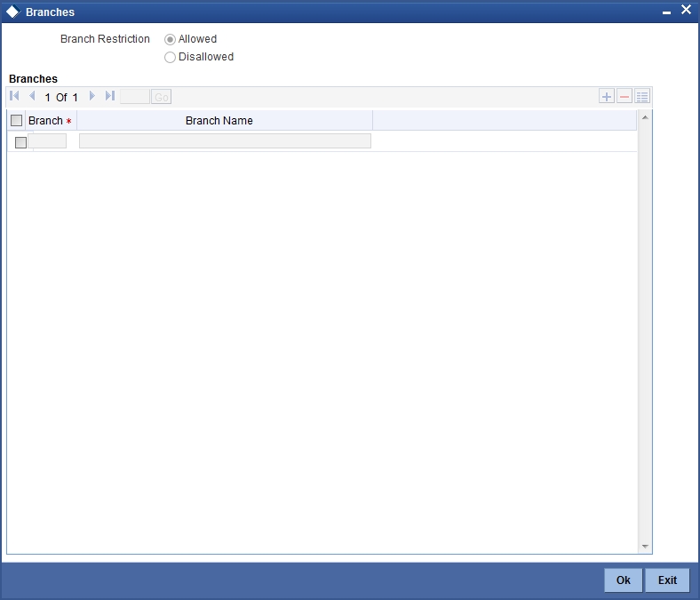Click the Branches window diamond icon
The image size is (700, 600).
pos(13,12)
